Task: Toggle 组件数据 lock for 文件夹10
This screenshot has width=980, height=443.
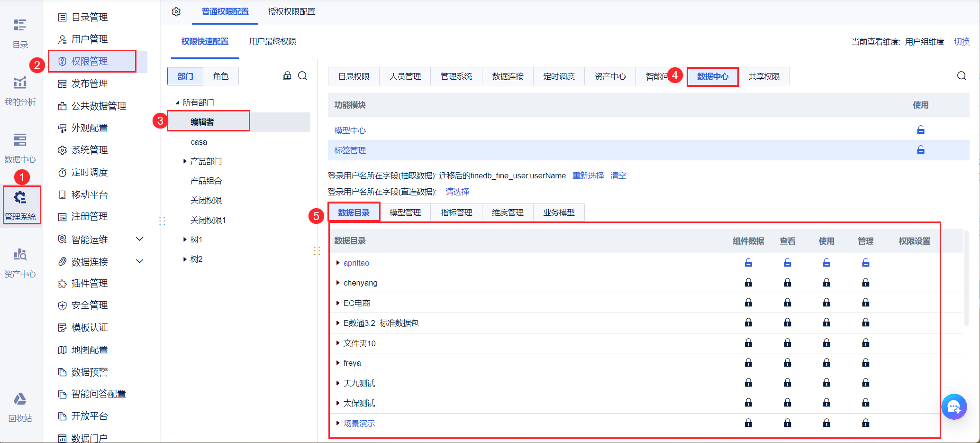Action: [x=748, y=343]
